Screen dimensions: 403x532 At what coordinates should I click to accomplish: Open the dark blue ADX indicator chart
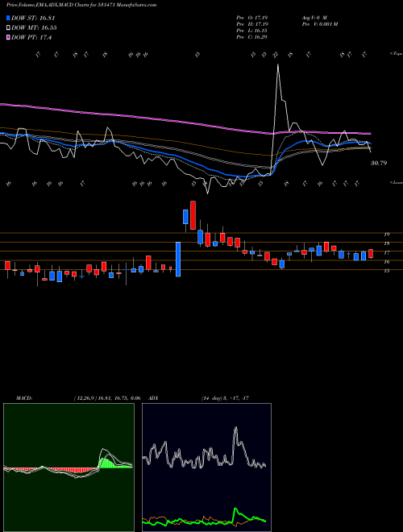(x=206, y=468)
